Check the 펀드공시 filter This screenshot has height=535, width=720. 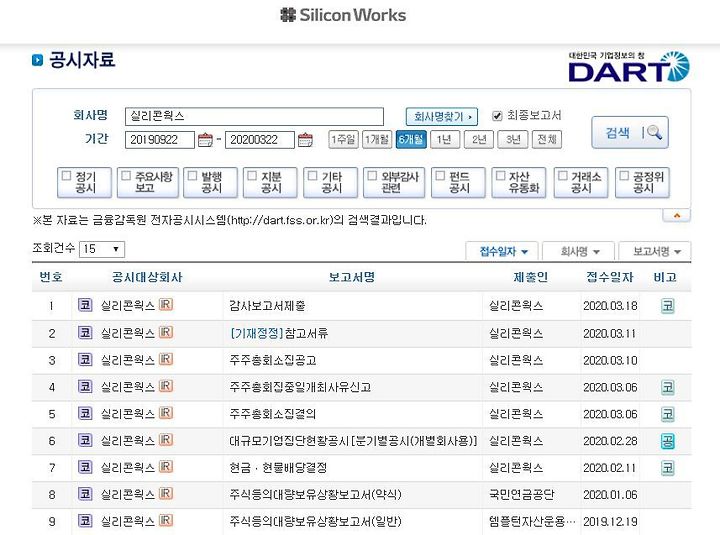[x=440, y=176]
